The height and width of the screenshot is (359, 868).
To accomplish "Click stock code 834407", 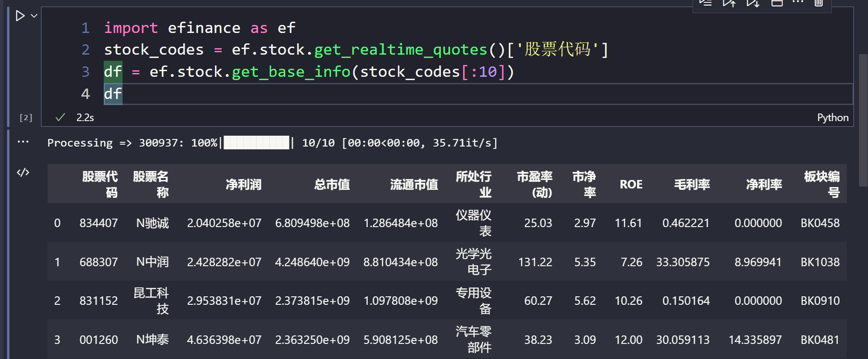I will 99,223.
